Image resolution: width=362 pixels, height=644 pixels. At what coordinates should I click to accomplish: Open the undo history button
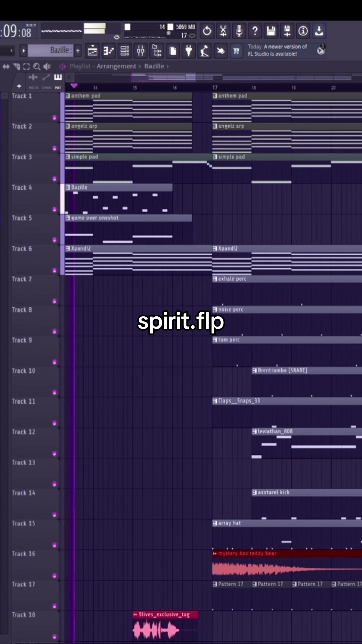point(207,31)
